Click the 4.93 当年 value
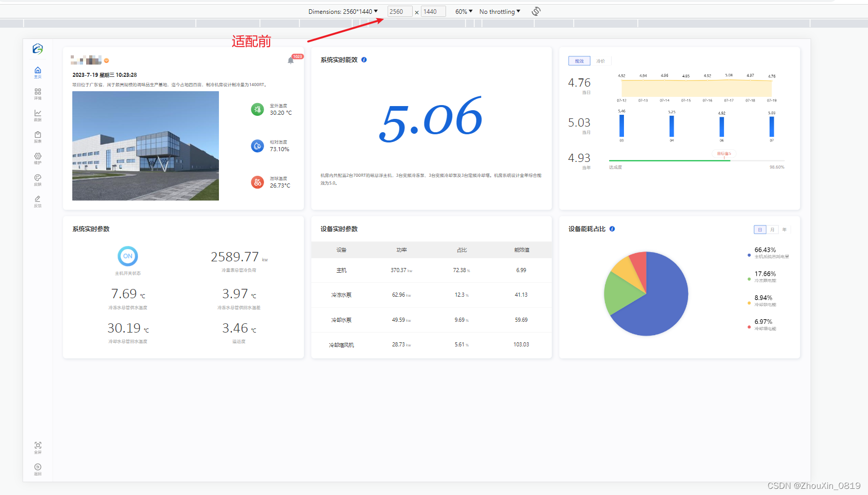Image resolution: width=868 pixels, height=495 pixels. 579,158
